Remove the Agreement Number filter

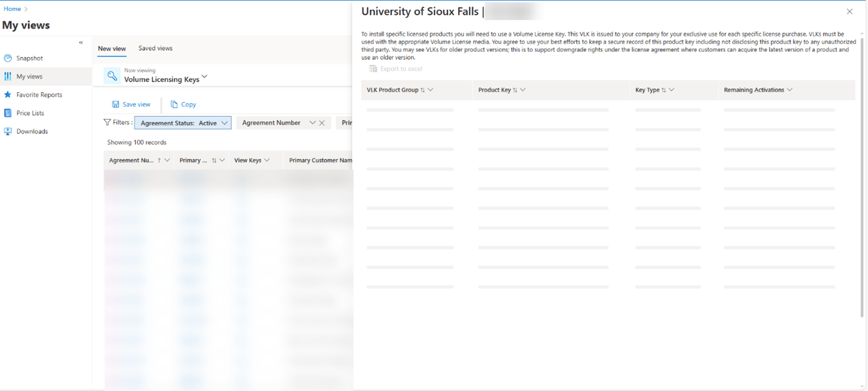pyautogui.click(x=322, y=123)
